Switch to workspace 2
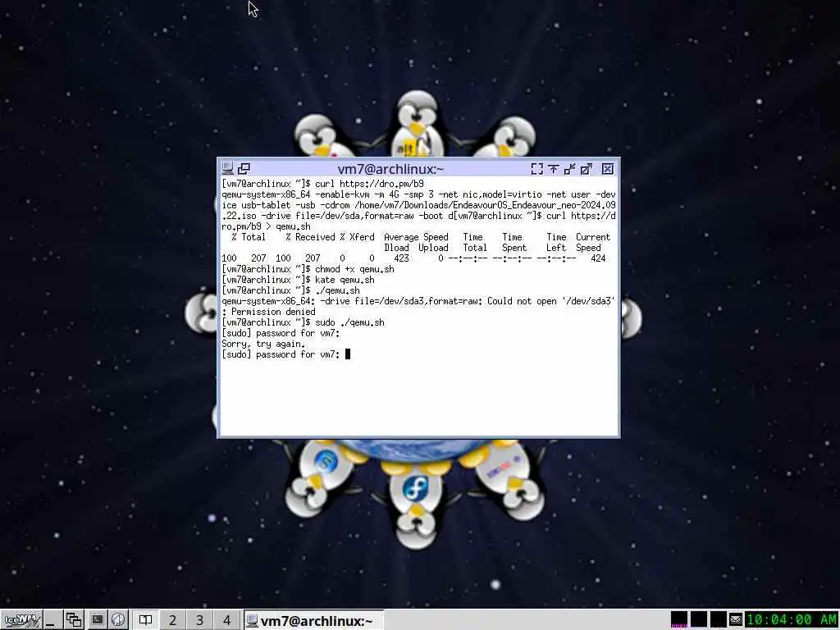 172,620
